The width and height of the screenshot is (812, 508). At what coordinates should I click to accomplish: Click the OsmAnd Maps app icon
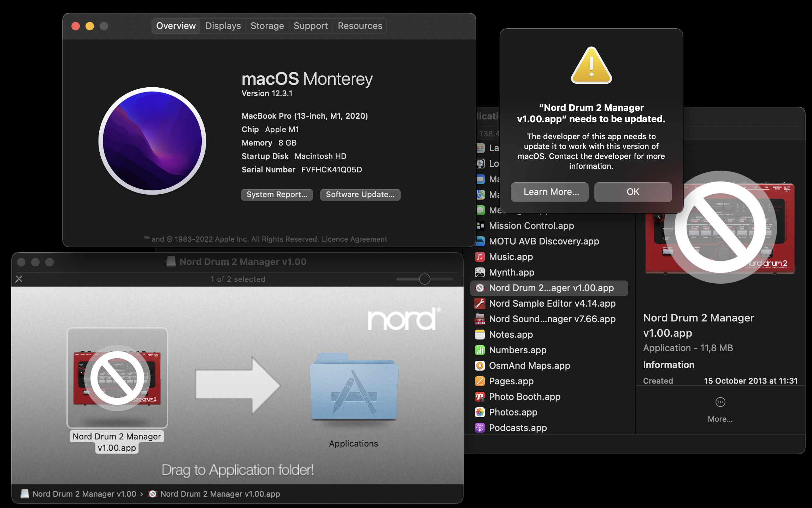[x=480, y=366]
